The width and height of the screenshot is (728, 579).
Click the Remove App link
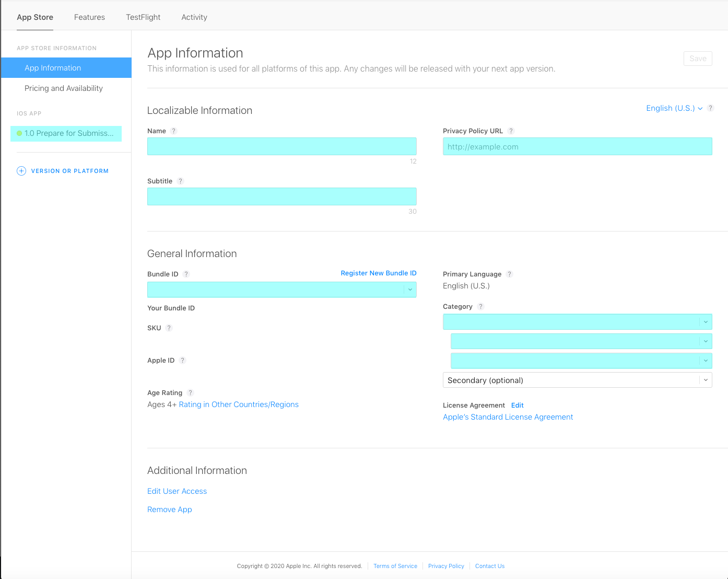coord(169,509)
